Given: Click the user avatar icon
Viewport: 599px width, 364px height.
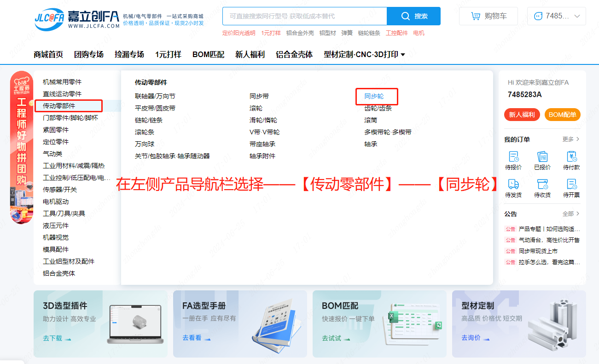Looking at the screenshot, I should tap(538, 16).
